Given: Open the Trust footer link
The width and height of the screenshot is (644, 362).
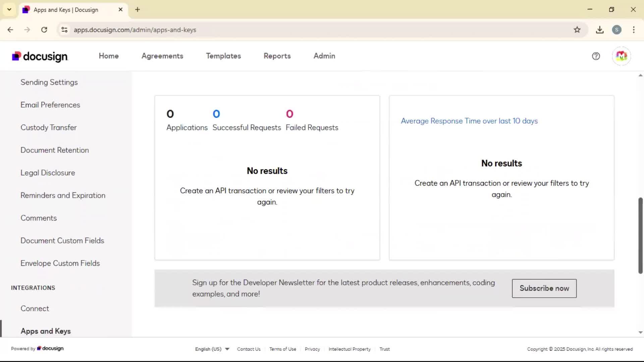Looking at the screenshot, I should [x=384, y=349].
